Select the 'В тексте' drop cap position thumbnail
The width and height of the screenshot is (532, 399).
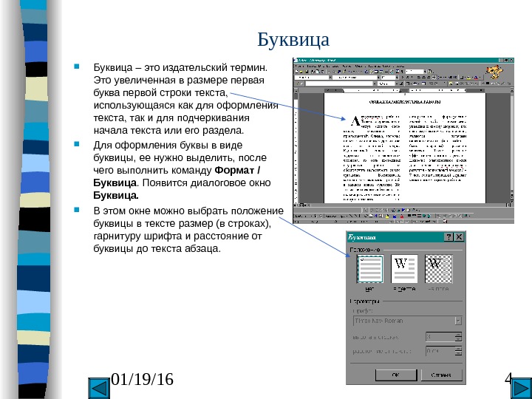[404, 270]
